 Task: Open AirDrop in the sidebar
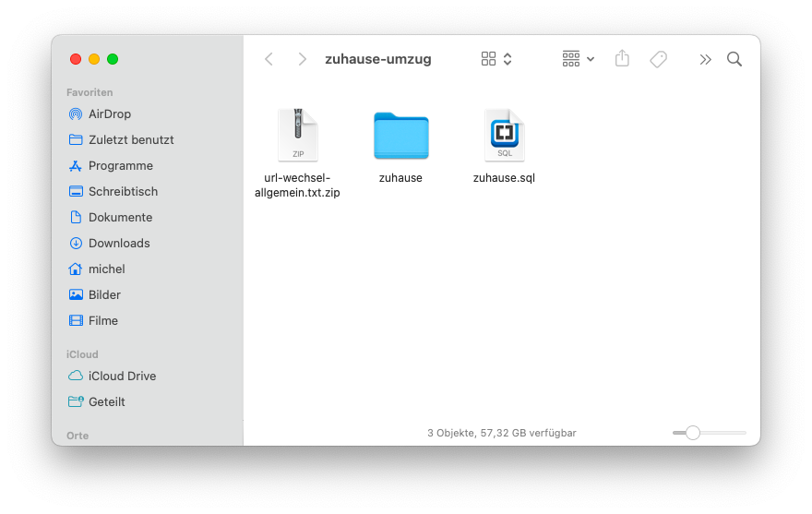pos(109,114)
